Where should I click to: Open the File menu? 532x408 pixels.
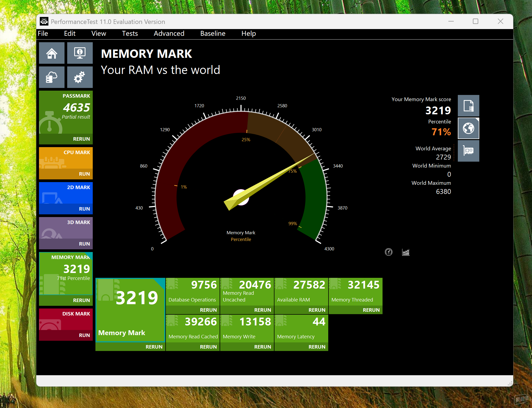tap(43, 34)
